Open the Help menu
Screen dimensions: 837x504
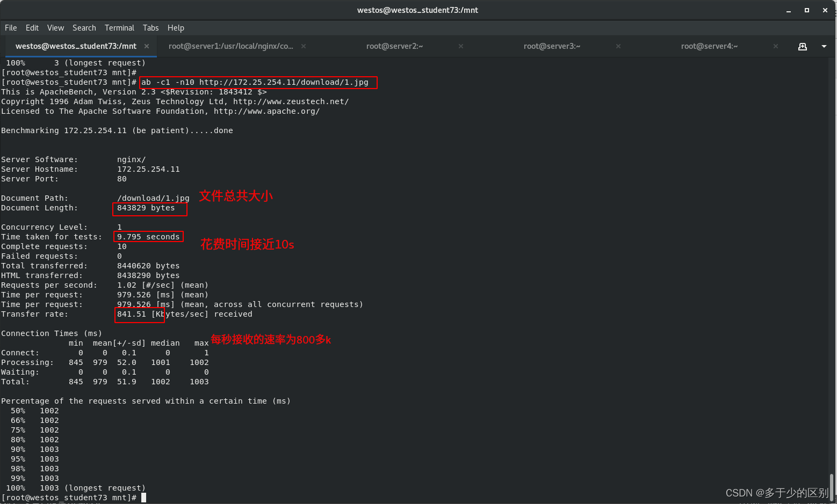coord(176,28)
